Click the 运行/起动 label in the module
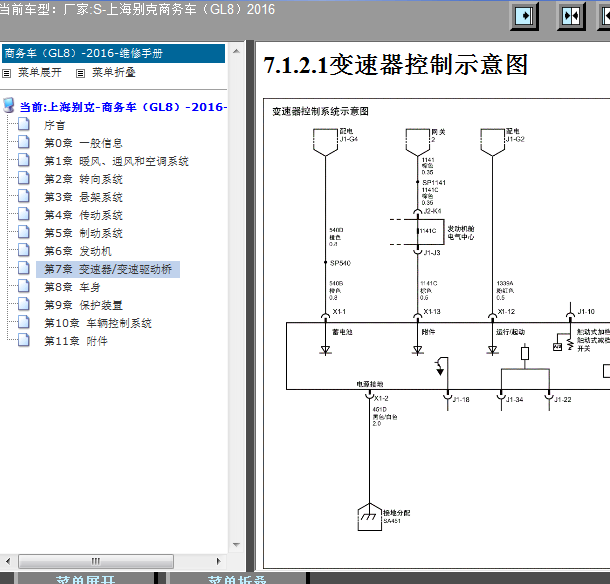 click(x=510, y=332)
